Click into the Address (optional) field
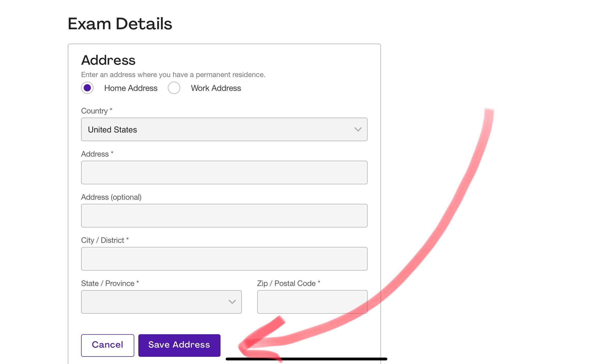 pyautogui.click(x=224, y=216)
